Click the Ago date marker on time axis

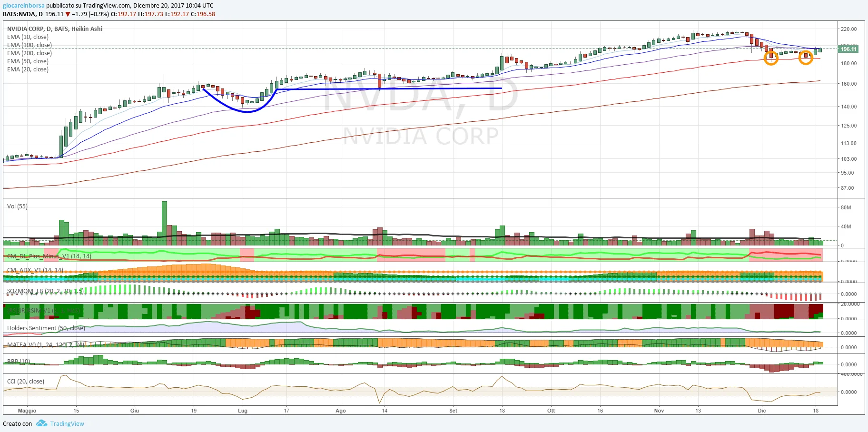(341, 411)
